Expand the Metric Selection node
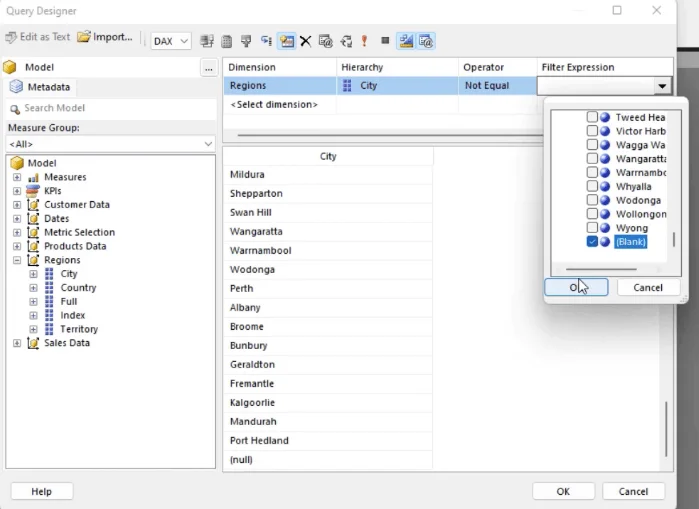 pyautogui.click(x=17, y=232)
